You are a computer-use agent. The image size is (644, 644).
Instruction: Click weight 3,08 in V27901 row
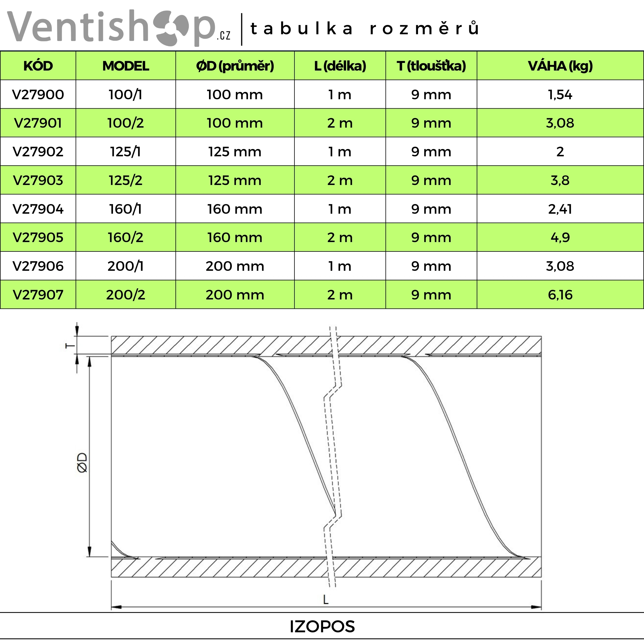coord(560,123)
